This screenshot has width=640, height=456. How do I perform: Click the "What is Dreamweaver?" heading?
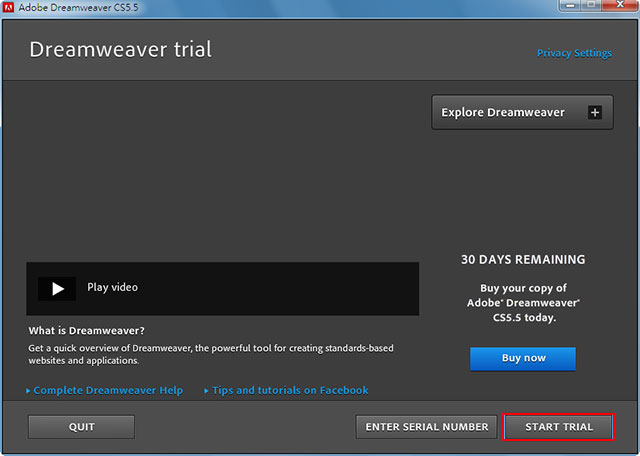87,330
